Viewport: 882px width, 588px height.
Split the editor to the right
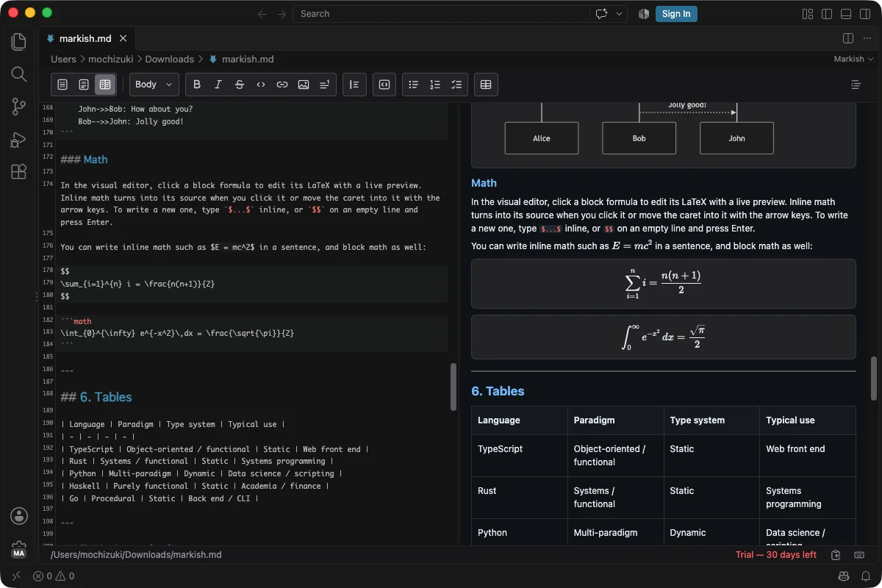click(x=847, y=38)
